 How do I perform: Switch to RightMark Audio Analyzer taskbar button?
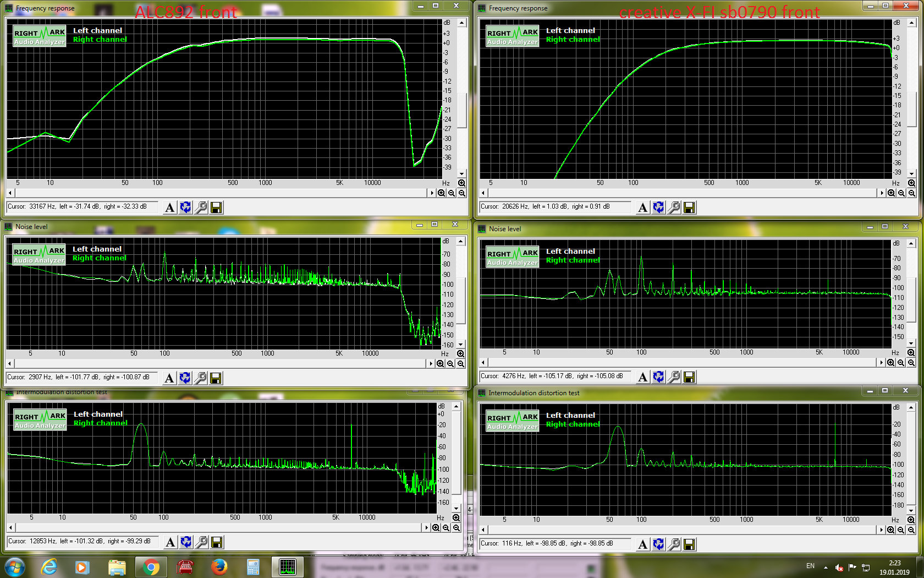[287, 567]
